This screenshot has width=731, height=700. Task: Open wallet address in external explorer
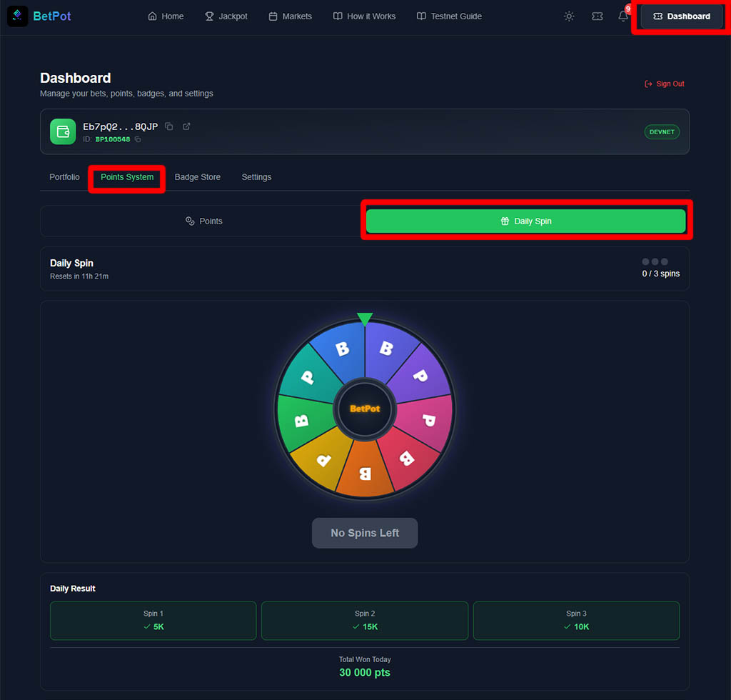[x=186, y=126]
